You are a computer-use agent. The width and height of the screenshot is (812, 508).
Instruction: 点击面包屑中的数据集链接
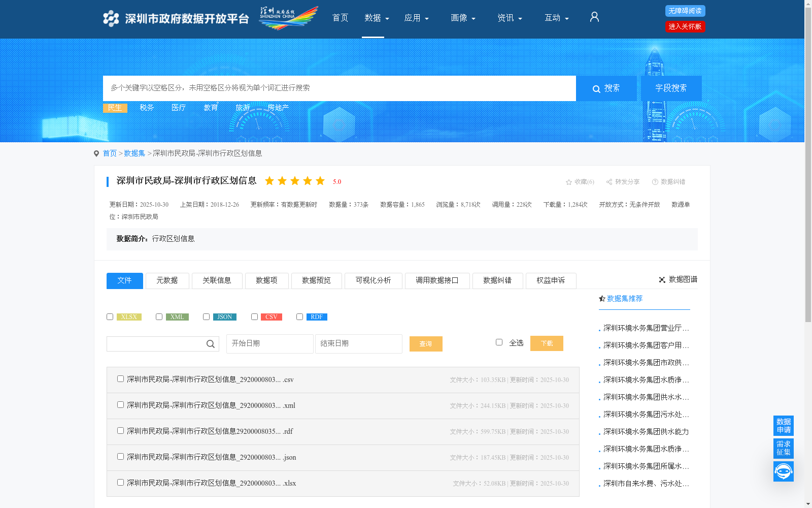[134, 153]
